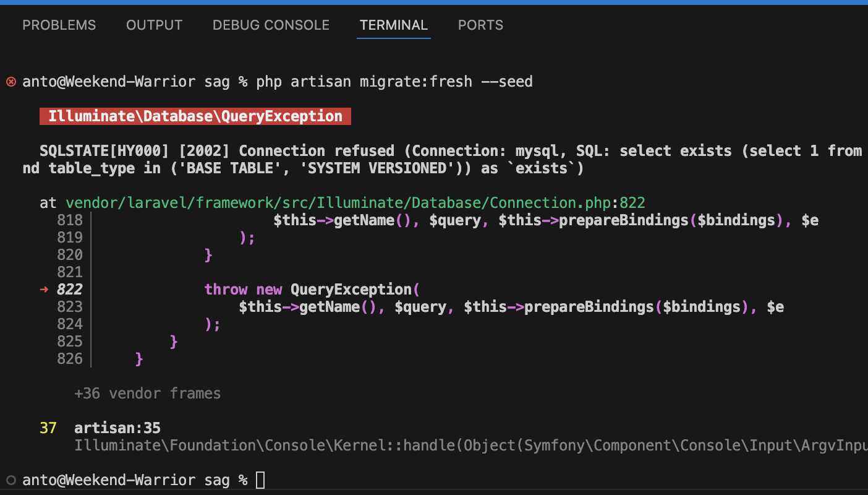Click 'throw new QueryException(' code text
Viewport: 868px width, 495px height.
(312, 290)
